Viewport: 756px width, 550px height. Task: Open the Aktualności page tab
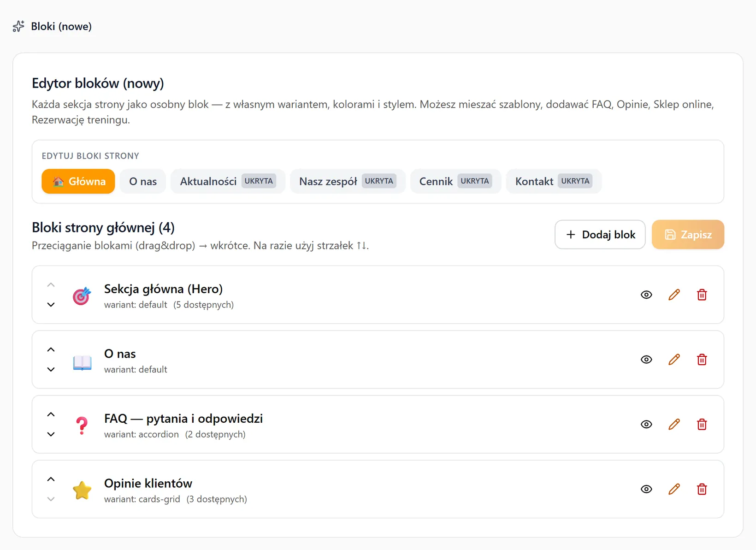228,181
